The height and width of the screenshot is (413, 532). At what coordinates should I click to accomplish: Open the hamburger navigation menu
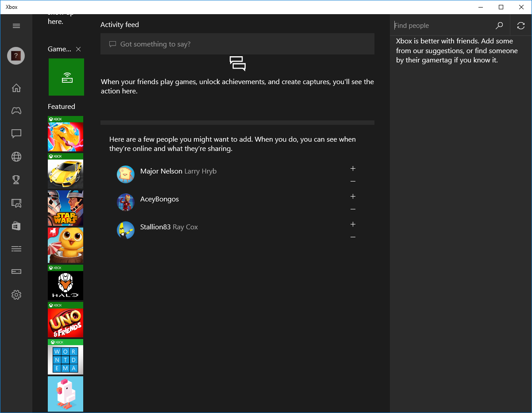[16, 26]
